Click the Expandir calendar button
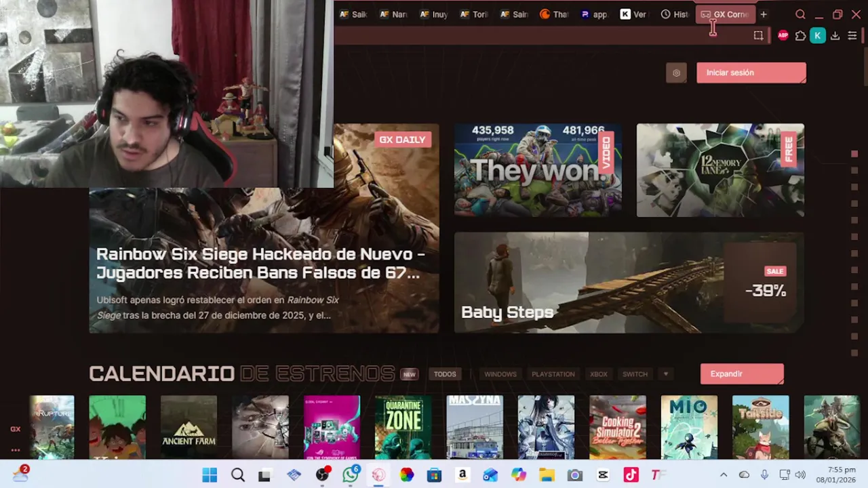 pos(742,374)
